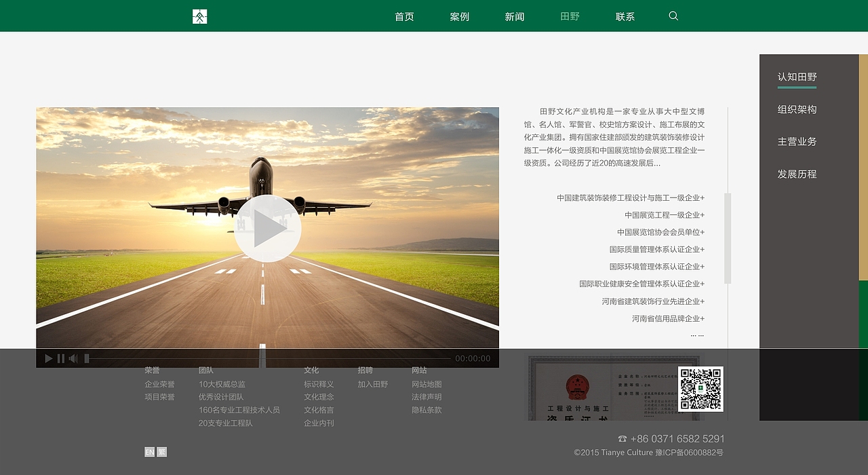Click the QR code image

[701, 389]
